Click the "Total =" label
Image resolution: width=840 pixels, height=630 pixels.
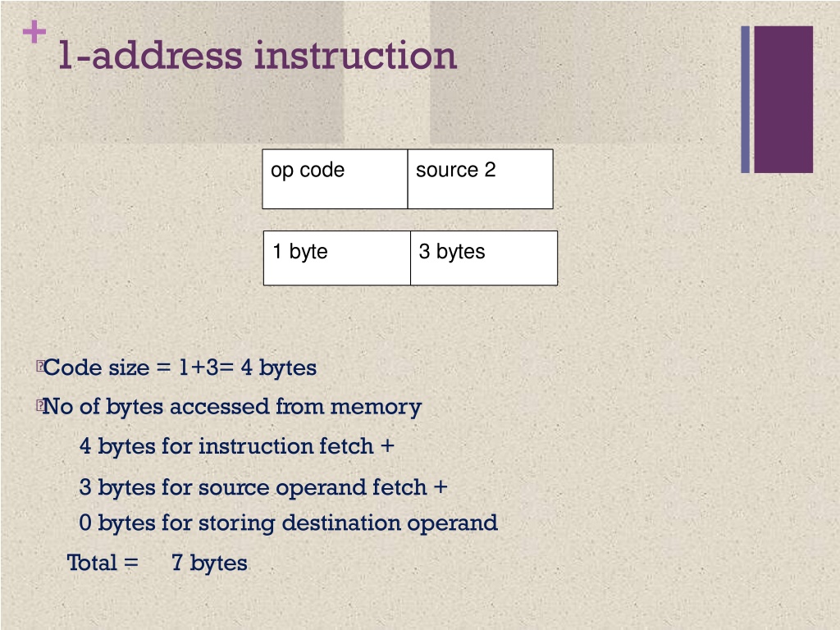point(103,563)
